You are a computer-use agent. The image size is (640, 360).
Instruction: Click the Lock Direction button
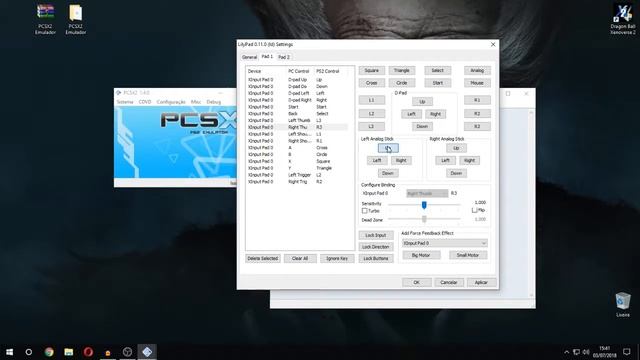pos(376,247)
